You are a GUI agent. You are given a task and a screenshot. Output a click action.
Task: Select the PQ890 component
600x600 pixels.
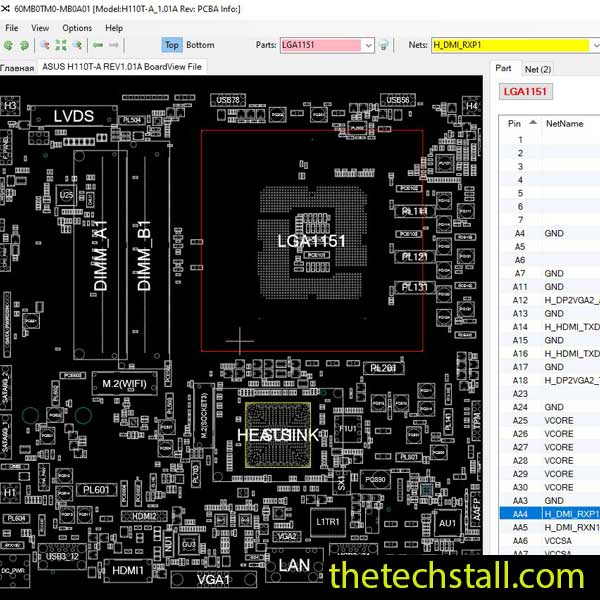click(x=375, y=479)
